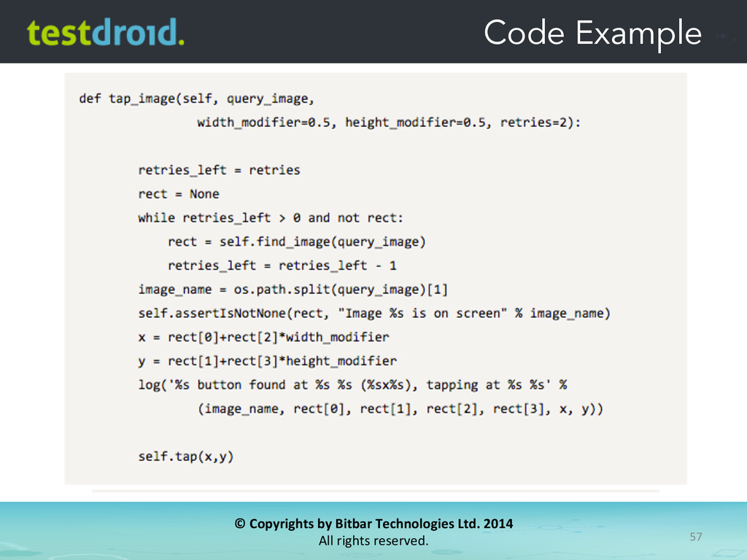747x560 pixels.
Task: Click the 'self.tap(x,y)' line
Action: (186, 456)
